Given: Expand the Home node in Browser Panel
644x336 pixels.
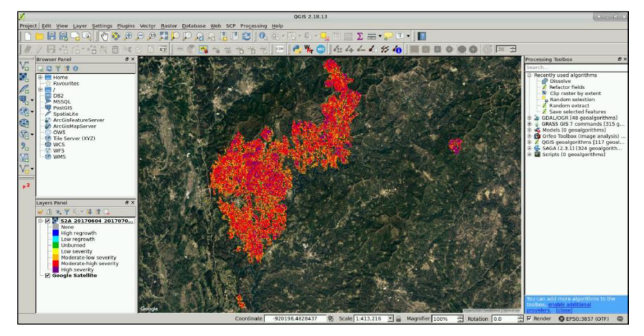Looking at the screenshot, I should 40,77.
